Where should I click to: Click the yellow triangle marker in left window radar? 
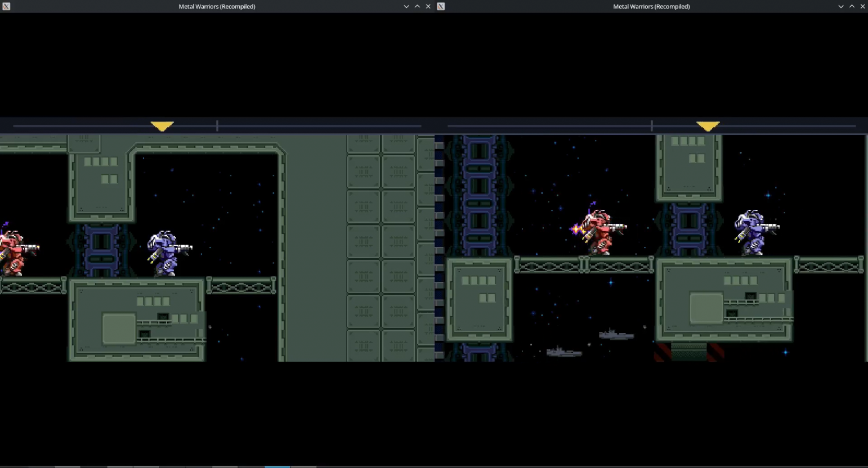point(162,126)
